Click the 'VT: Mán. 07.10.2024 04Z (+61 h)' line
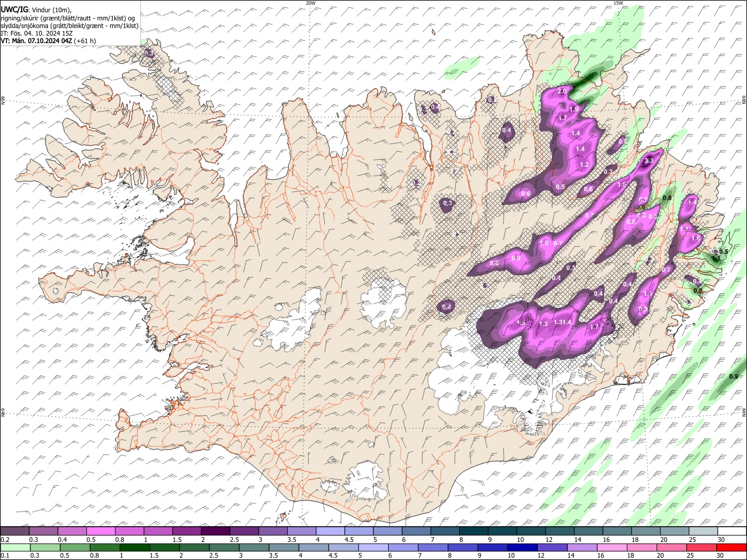 tap(48, 41)
